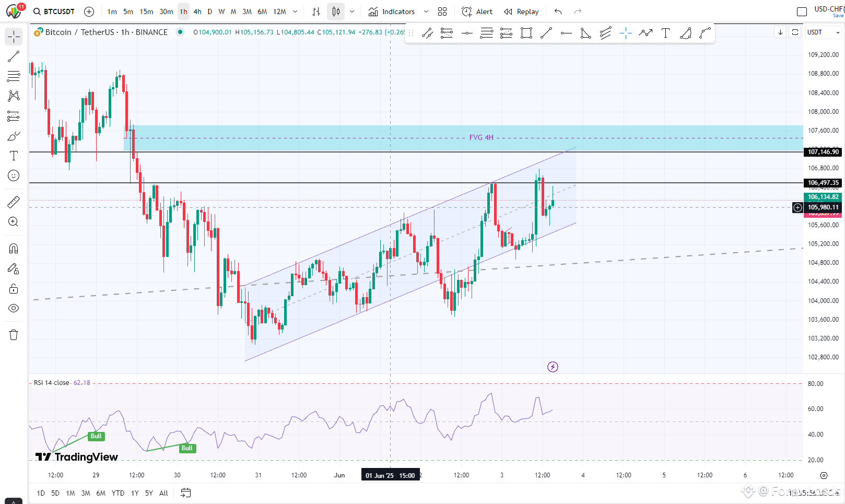845x504 pixels.
Task: Set date range to 1D
Action: point(41,493)
